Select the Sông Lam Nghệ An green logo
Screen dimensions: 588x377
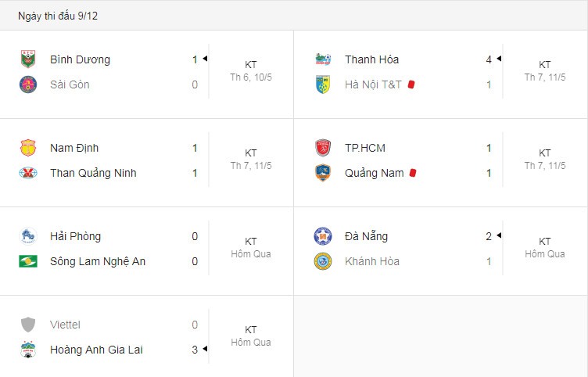pos(28,261)
